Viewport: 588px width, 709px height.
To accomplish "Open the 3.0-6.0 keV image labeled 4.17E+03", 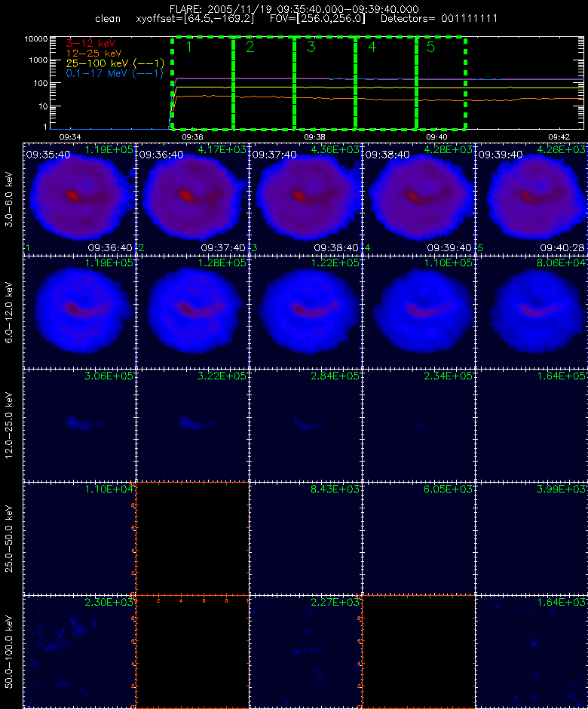I will click(192, 199).
